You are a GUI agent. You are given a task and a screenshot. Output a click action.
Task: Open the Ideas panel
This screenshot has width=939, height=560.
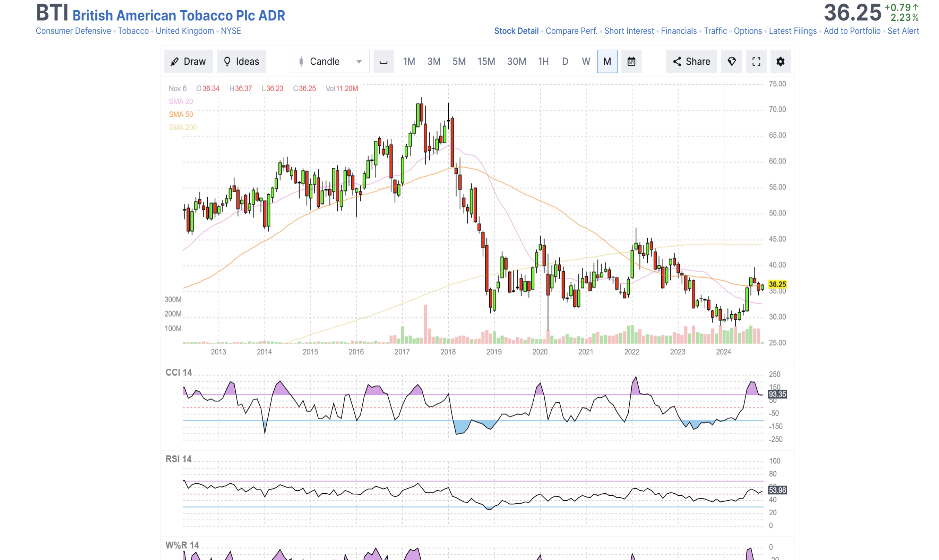pos(241,62)
